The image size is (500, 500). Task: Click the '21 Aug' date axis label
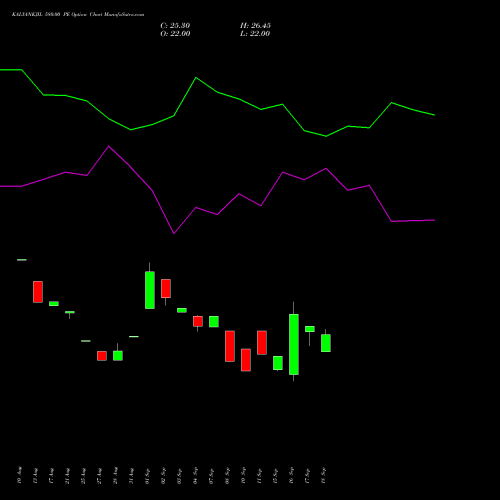point(67,476)
